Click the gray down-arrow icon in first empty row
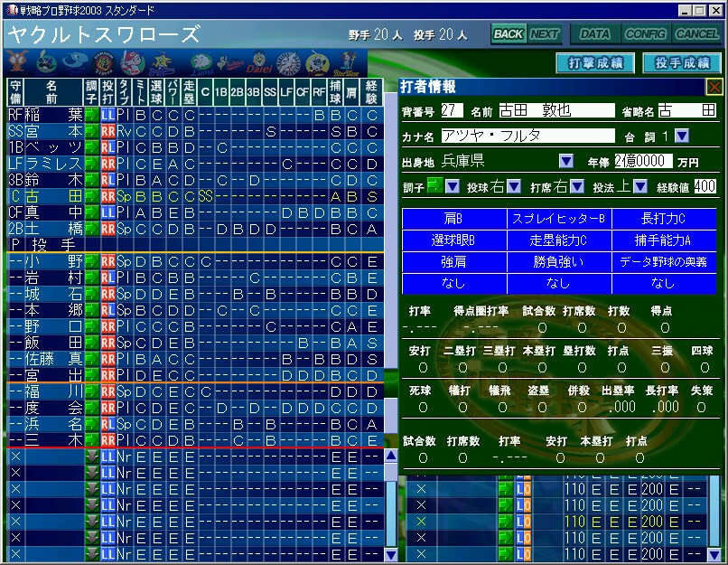This screenshot has width=728, height=565. pos(90,457)
